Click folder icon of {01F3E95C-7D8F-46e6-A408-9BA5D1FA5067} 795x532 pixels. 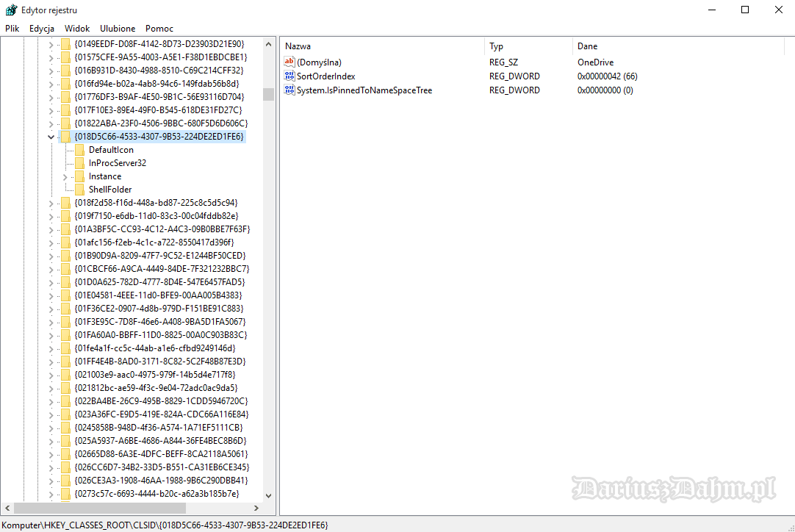(x=65, y=322)
